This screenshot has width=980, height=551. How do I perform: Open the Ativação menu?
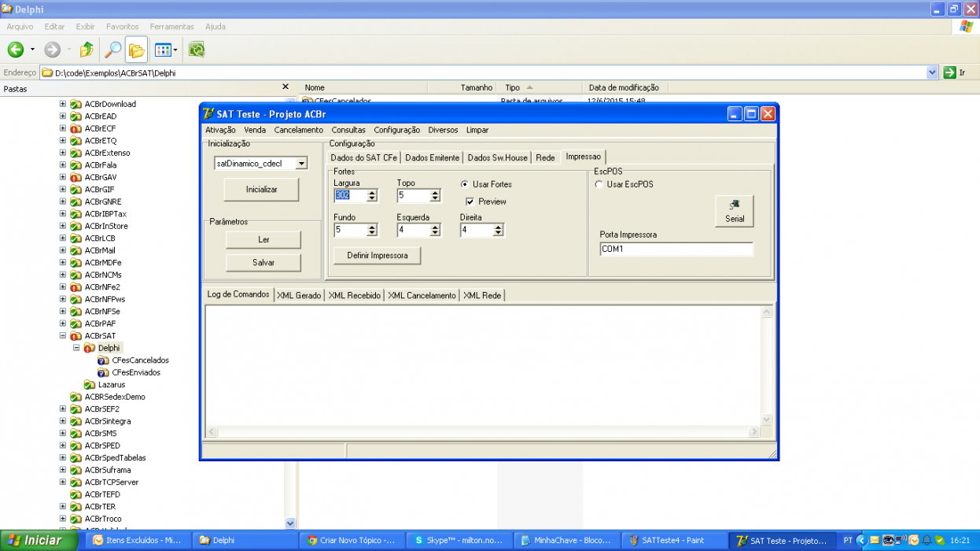220,130
